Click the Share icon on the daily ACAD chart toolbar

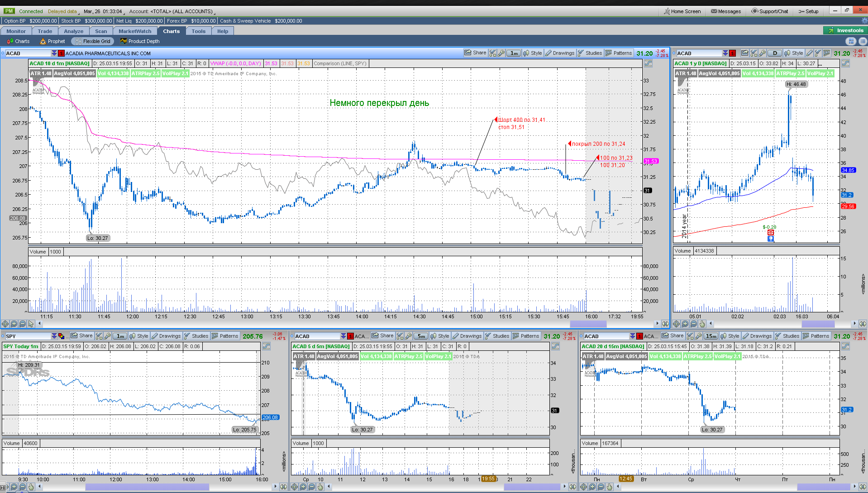(x=744, y=53)
